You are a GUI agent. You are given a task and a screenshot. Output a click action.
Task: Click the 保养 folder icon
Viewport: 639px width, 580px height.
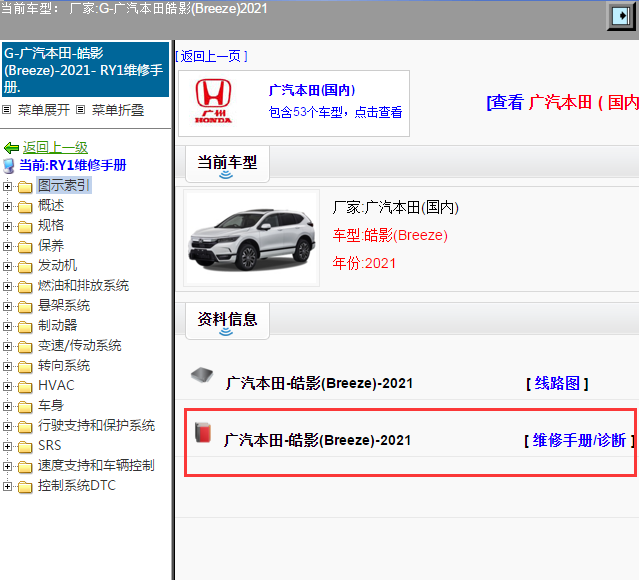click(25, 247)
